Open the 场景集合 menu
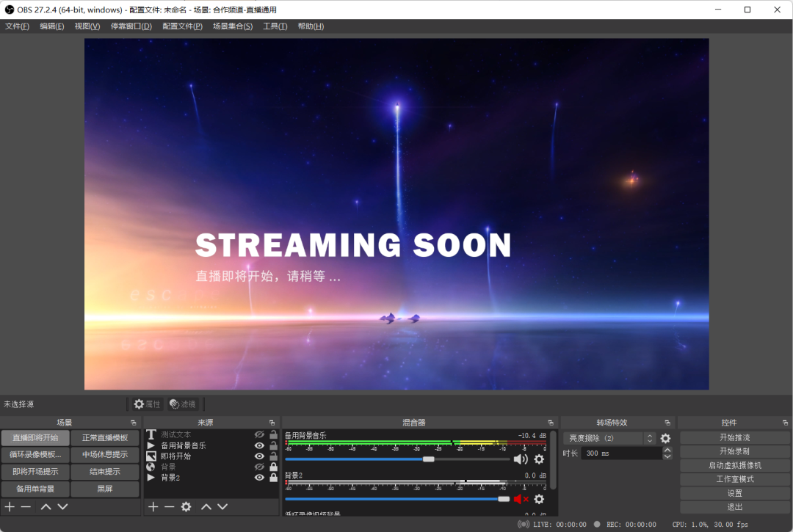Viewport: 793px width, 532px height. [232, 26]
